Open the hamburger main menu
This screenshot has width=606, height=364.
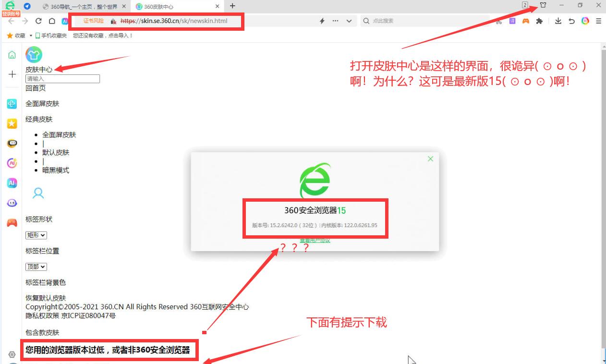pos(598,21)
